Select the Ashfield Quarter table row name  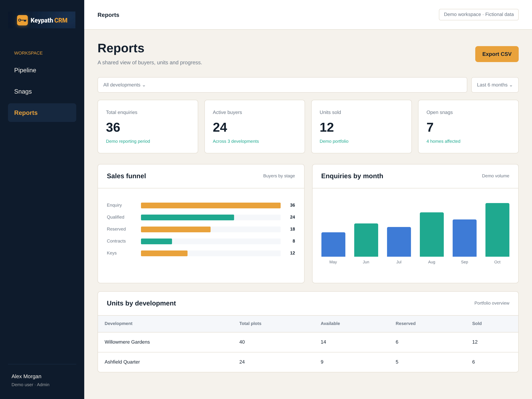pyautogui.click(x=122, y=362)
